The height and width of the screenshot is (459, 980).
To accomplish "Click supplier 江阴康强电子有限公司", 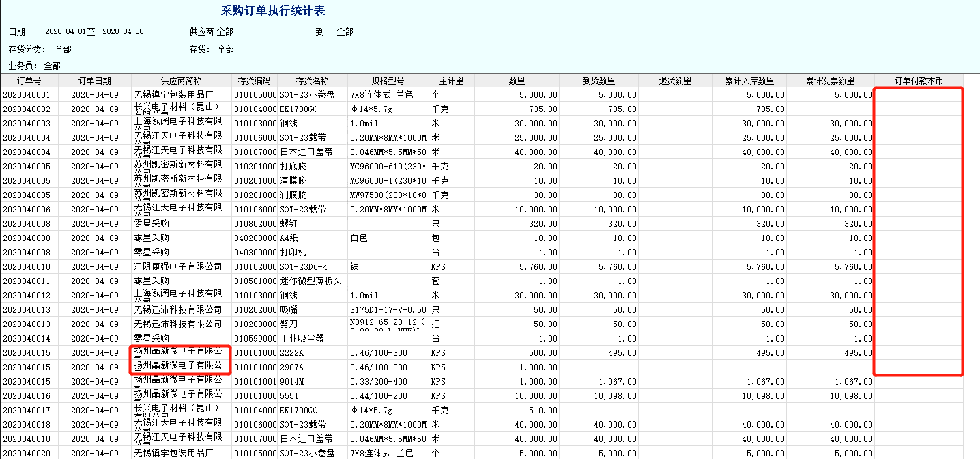I will pos(178,267).
